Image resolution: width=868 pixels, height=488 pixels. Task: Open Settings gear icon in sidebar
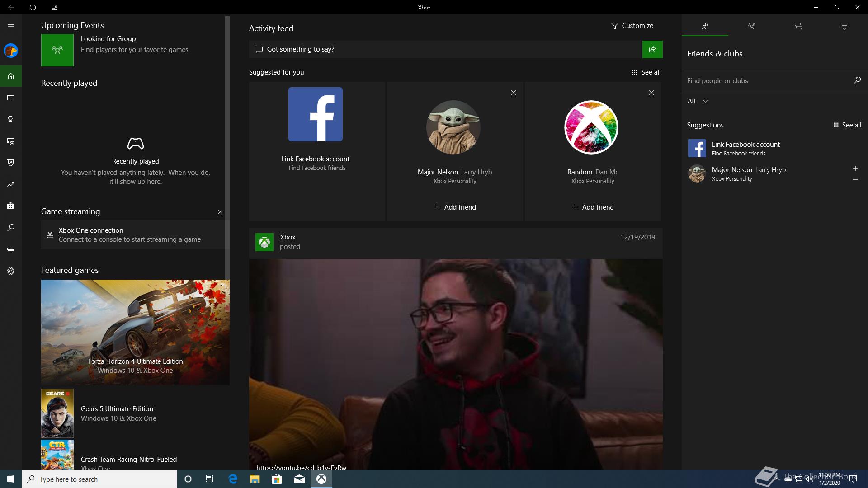click(x=11, y=271)
